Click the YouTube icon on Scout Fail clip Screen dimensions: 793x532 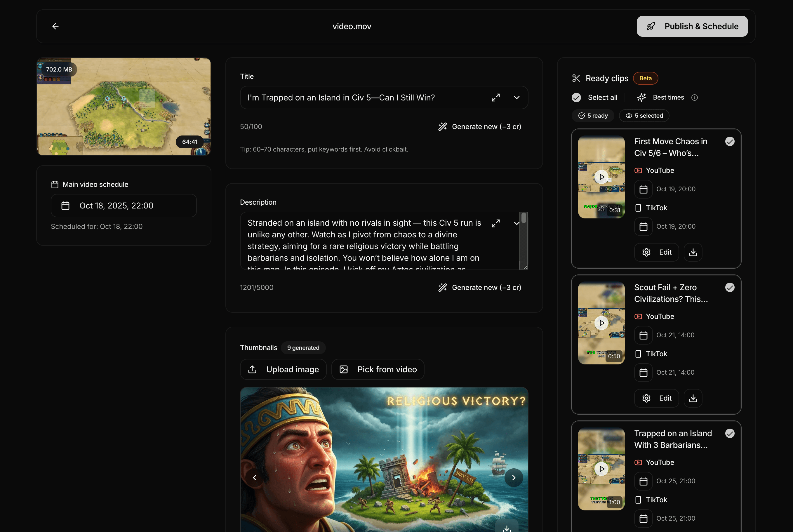tap(639, 316)
